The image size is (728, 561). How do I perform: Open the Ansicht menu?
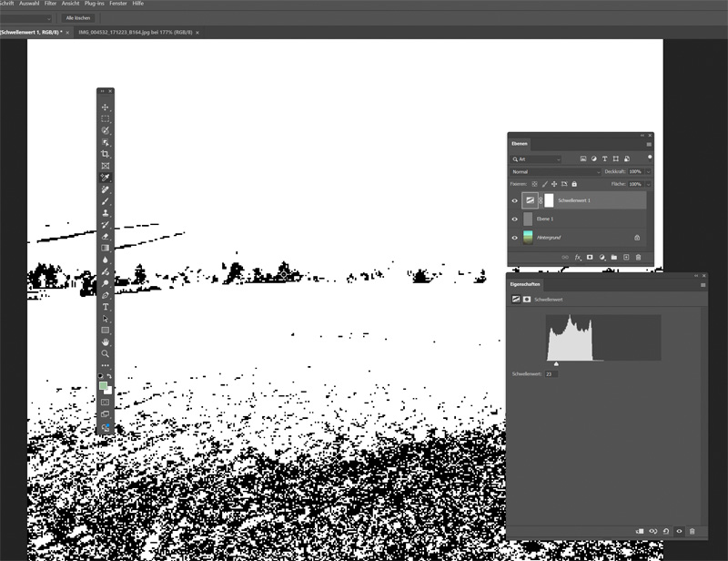71,4
